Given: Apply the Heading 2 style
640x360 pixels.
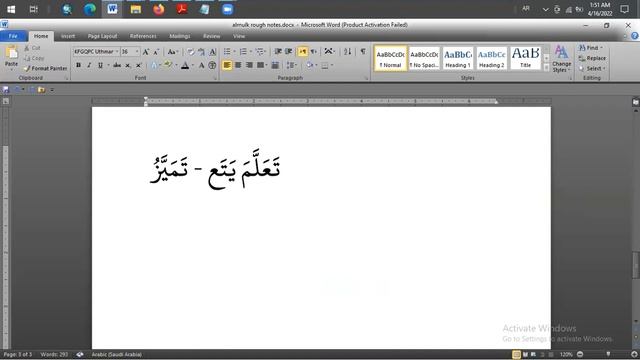Looking at the screenshot, I should tap(491, 58).
